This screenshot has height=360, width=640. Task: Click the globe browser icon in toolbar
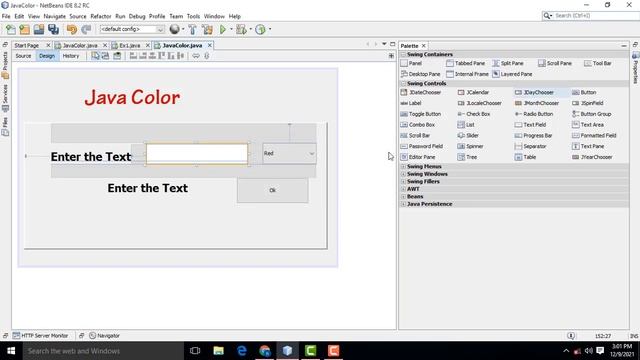pyautogui.click(x=175, y=29)
